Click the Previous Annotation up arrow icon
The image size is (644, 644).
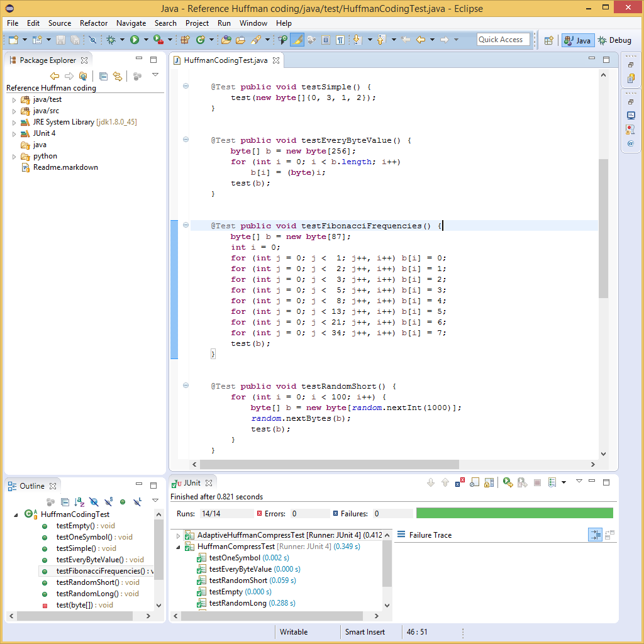pyautogui.click(x=381, y=40)
